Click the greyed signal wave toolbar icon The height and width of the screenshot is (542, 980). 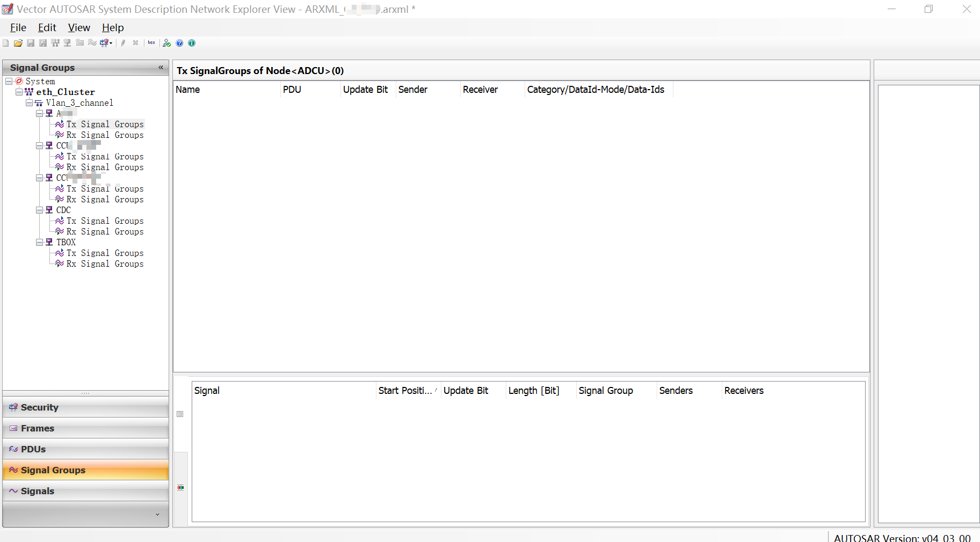pyautogui.click(x=92, y=43)
